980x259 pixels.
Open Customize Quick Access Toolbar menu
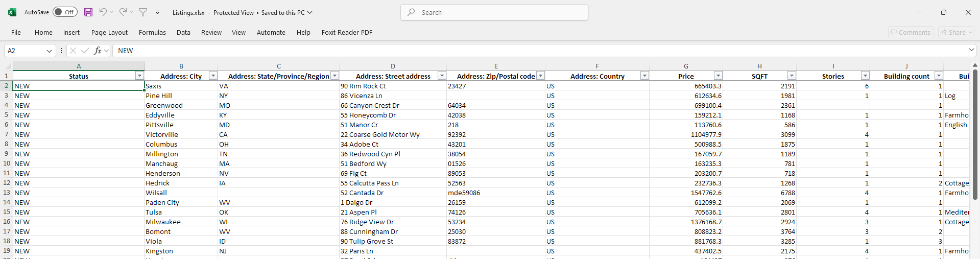point(158,12)
